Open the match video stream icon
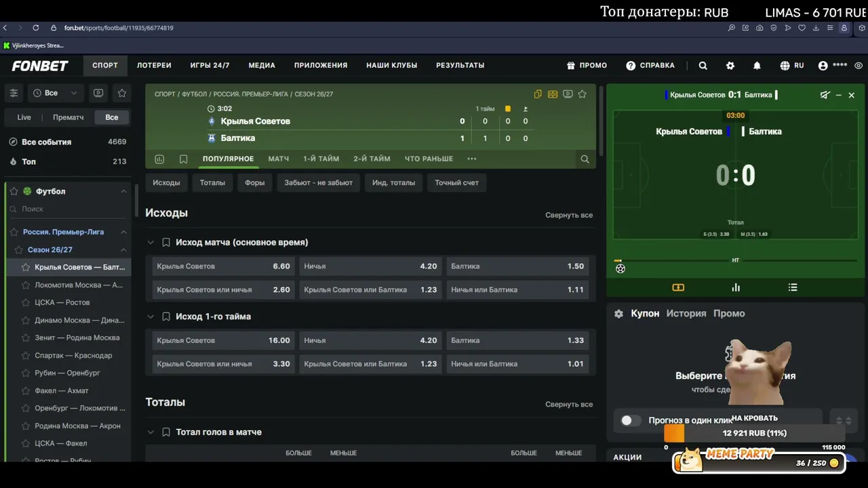This screenshot has width=868, height=488. click(568, 94)
